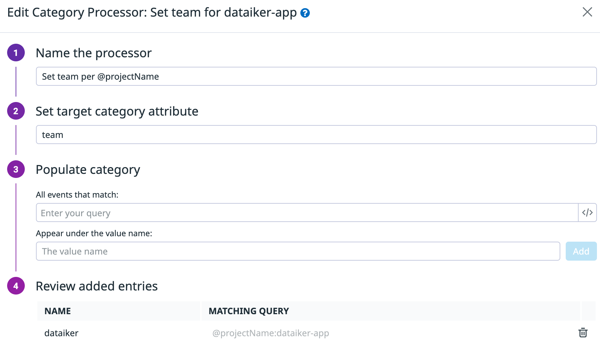
Task: Click the step 2 circle badge
Action: pos(16,111)
